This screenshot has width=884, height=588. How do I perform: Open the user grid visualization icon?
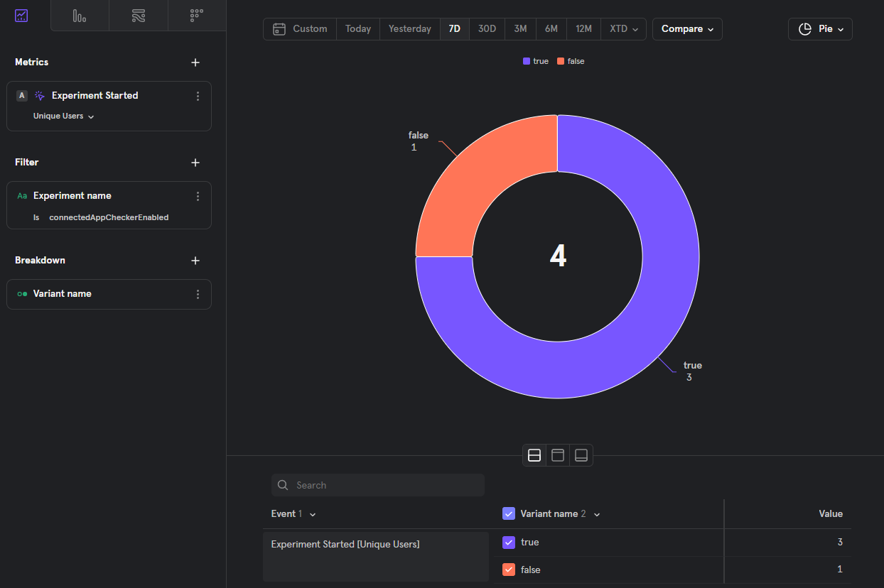click(196, 15)
